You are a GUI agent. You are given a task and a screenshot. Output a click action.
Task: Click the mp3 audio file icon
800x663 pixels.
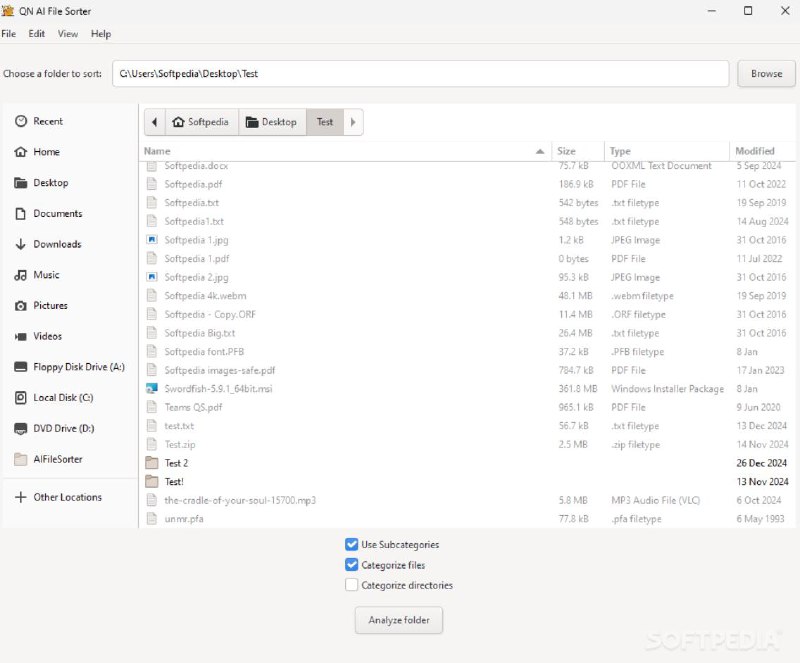tap(152, 500)
